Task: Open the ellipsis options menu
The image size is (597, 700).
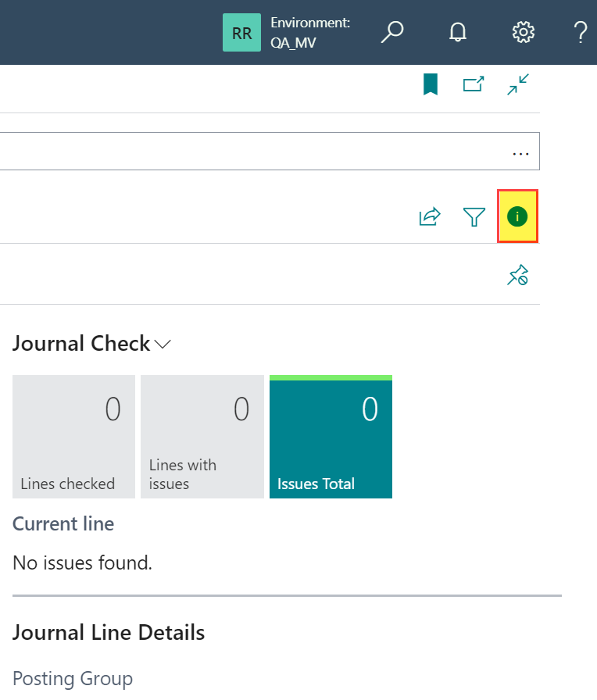Action: pos(520,153)
